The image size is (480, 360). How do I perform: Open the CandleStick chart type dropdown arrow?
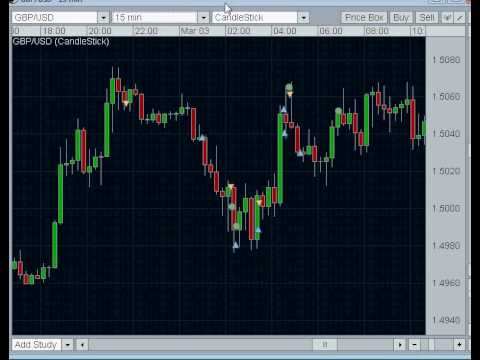tap(303, 17)
